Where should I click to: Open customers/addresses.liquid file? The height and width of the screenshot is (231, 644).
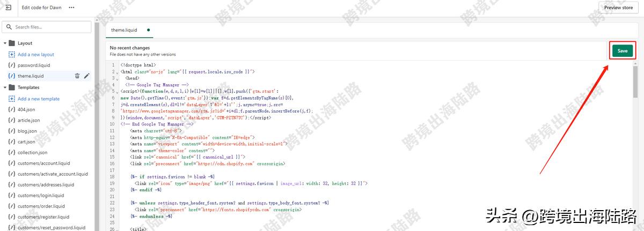pyautogui.click(x=47, y=184)
